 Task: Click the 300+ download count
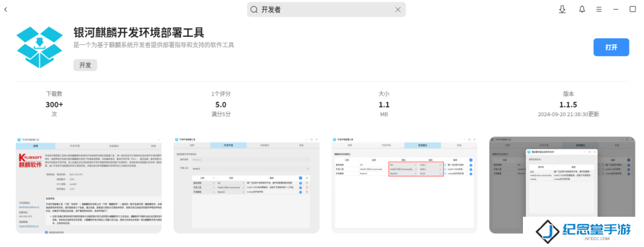click(54, 104)
